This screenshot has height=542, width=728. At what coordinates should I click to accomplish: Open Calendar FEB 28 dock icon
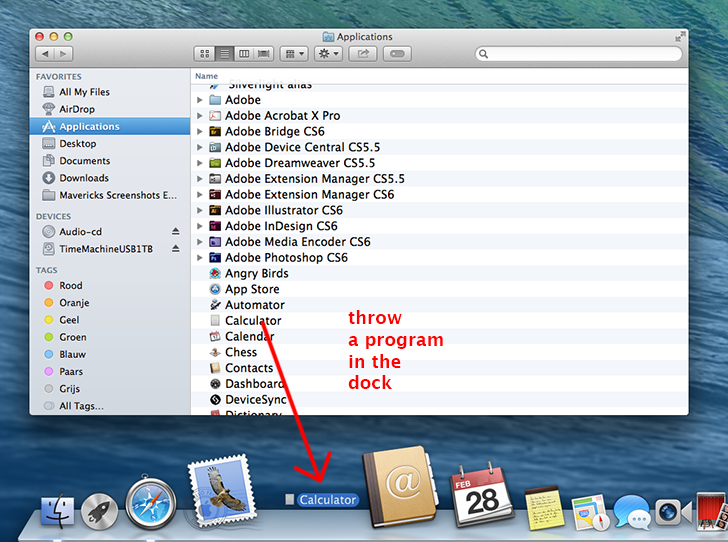tap(482, 495)
